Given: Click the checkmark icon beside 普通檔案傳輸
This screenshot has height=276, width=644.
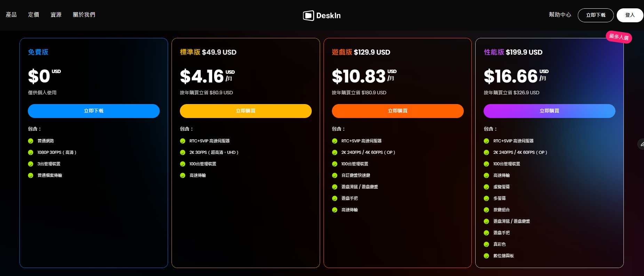Looking at the screenshot, I should pos(31,175).
